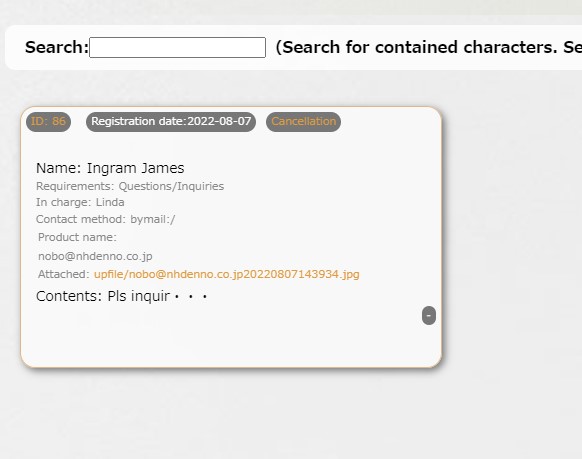582x459 pixels.
Task: Collapse the card with the minus button
Action: pyautogui.click(x=429, y=315)
